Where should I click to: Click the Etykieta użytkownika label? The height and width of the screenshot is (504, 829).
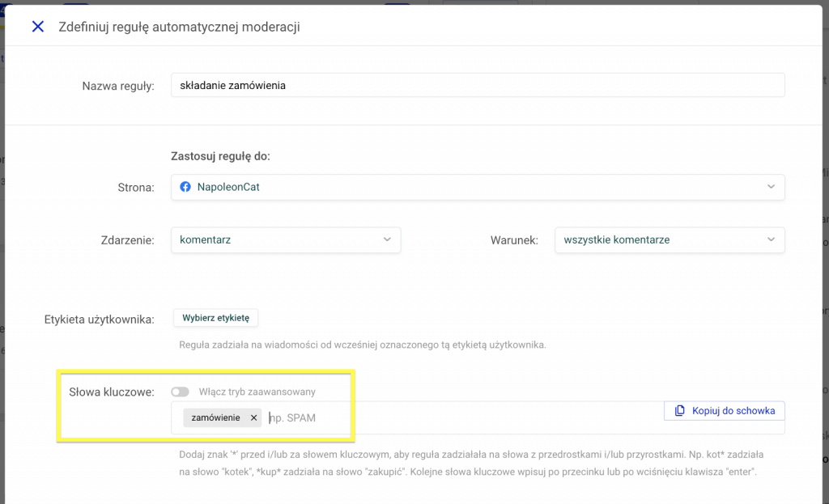pyautogui.click(x=100, y=320)
